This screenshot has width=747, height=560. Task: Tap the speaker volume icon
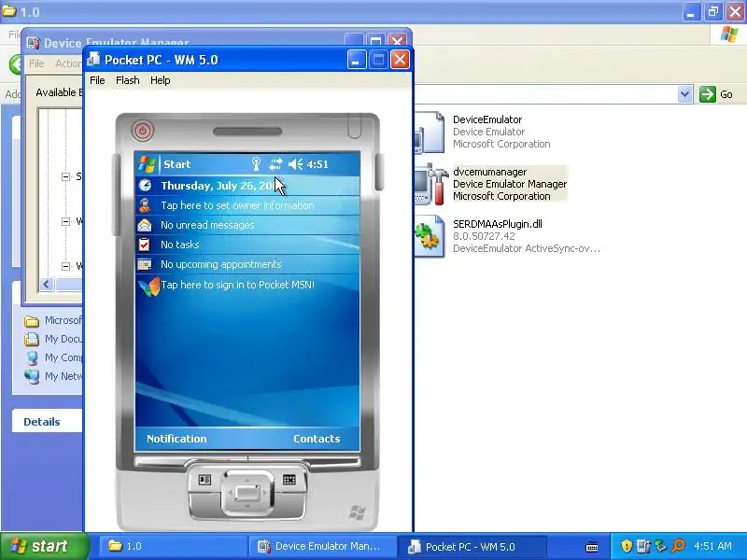coord(295,164)
